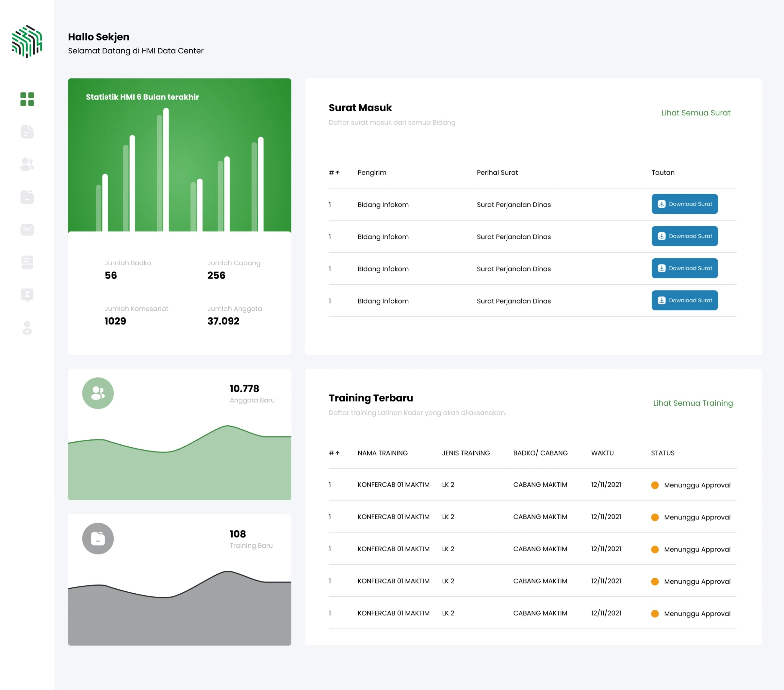The width and height of the screenshot is (784, 690).
Task: Click Download Surat in fourth row
Action: (x=685, y=300)
